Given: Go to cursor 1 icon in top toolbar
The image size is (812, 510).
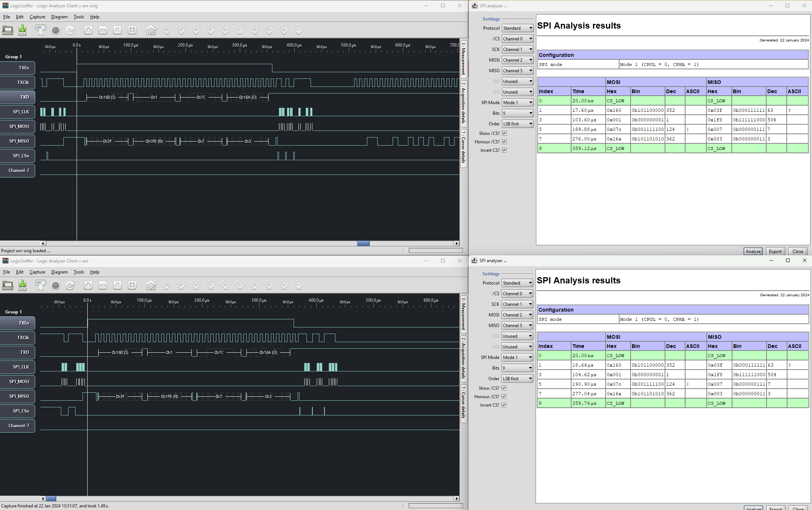Looking at the screenshot, I should (167, 30).
